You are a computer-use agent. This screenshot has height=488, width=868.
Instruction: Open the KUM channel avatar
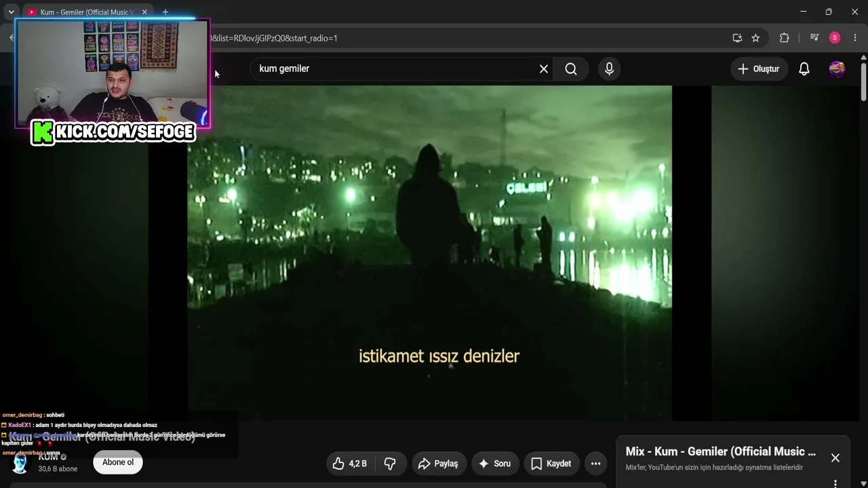coord(20,463)
